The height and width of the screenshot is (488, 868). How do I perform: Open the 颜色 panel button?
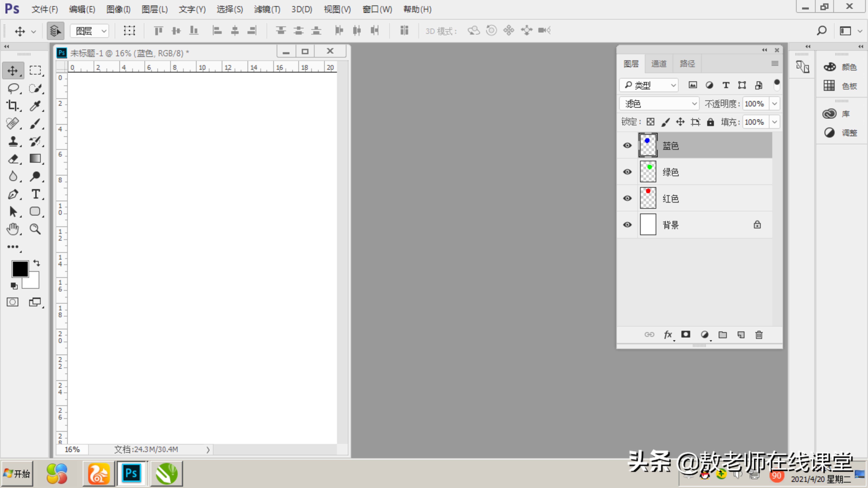point(841,67)
